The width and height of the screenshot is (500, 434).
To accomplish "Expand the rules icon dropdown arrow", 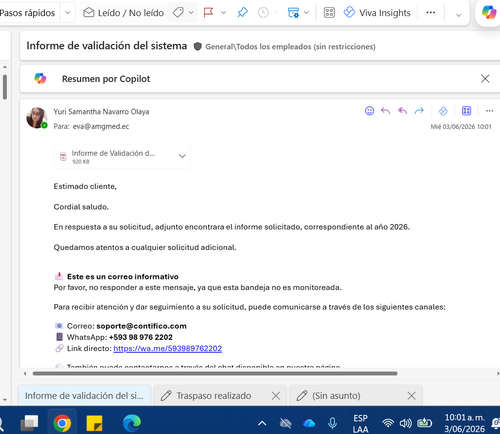I will coord(307,13).
